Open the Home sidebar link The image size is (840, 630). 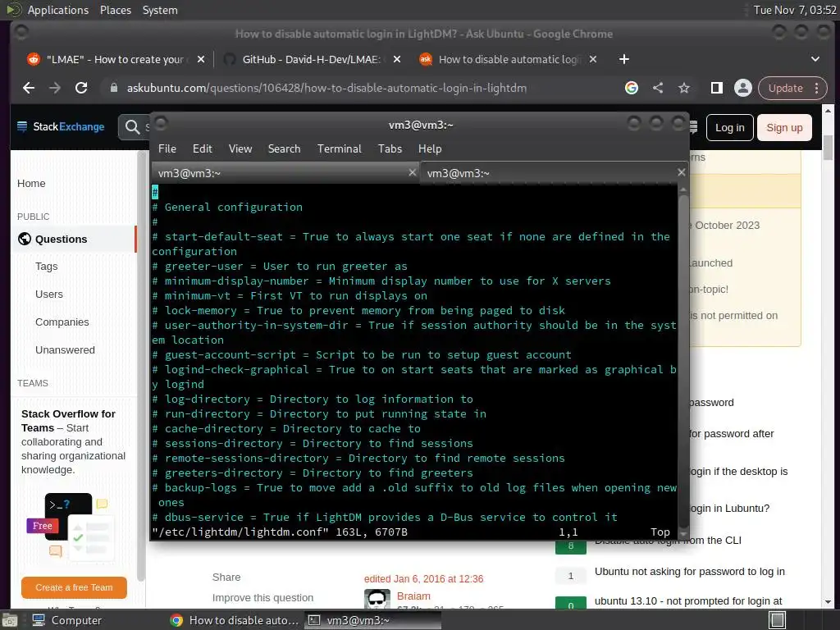point(31,183)
